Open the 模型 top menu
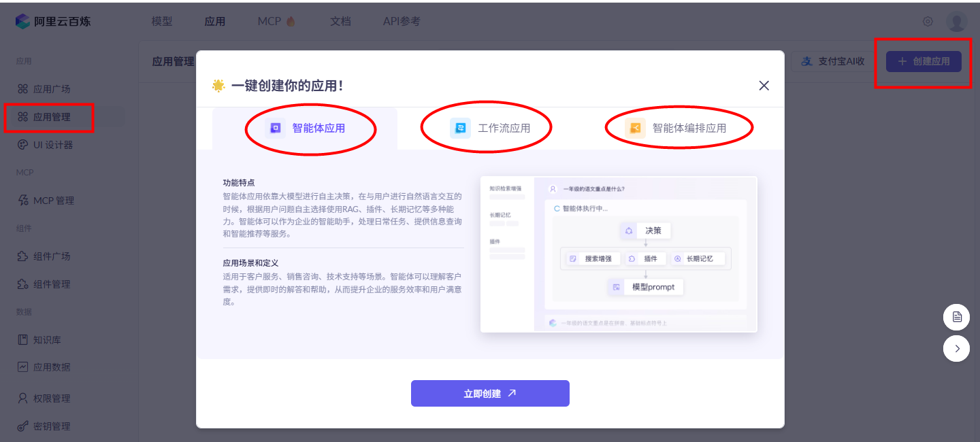Image resolution: width=980 pixels, height=442 pixels. coord(162,21)
